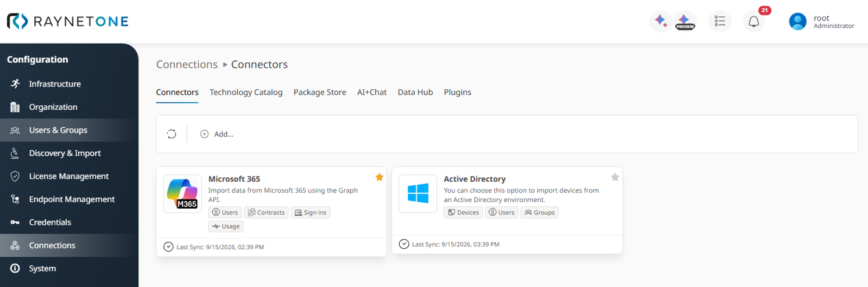Select the Data Hub tab
This screenshot has height=287, width=868.
pyautogui.click(x=415, y=92)
